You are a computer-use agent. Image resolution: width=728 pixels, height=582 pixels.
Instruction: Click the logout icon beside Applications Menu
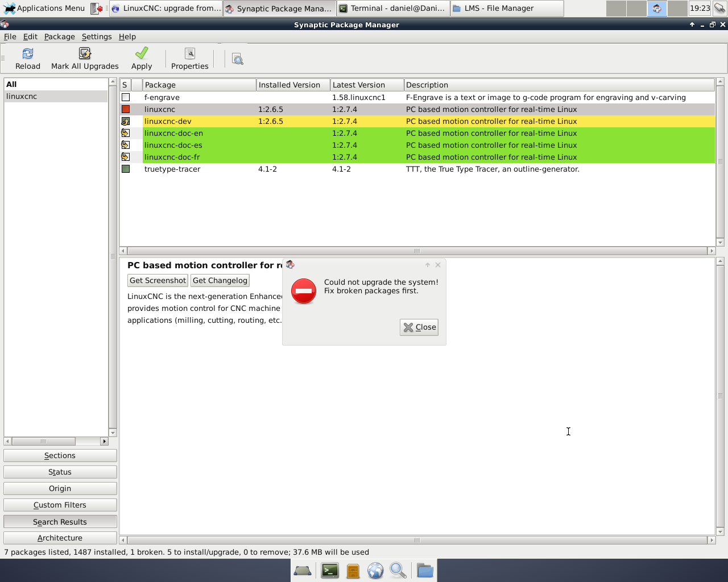[x=97, y=9]
